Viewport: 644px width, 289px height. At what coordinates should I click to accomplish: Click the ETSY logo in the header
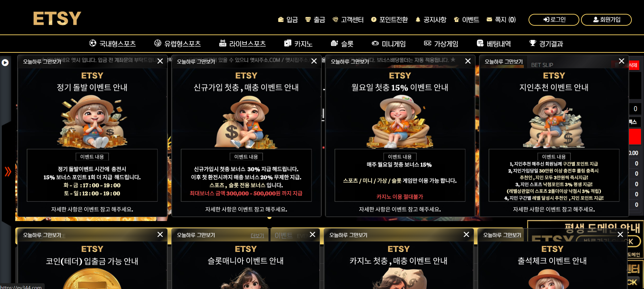pos(57,19)
